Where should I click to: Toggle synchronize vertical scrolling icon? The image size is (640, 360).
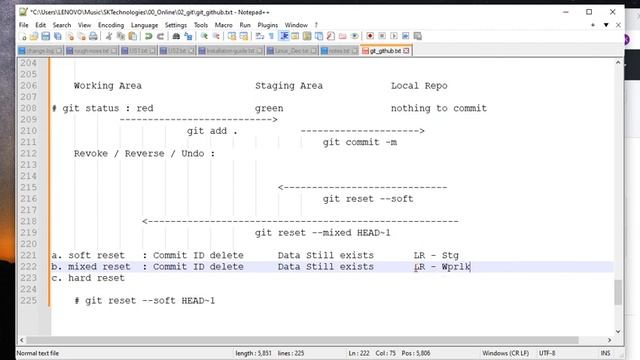click(x=232, y=36)
